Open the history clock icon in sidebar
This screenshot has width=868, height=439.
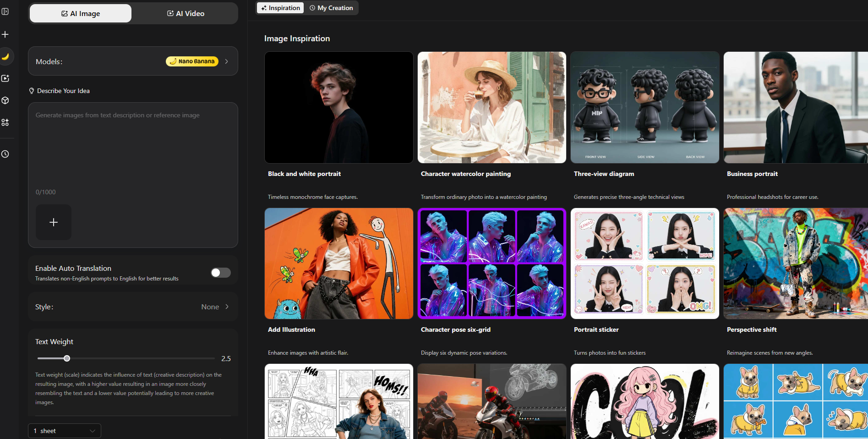coord(5,154)
